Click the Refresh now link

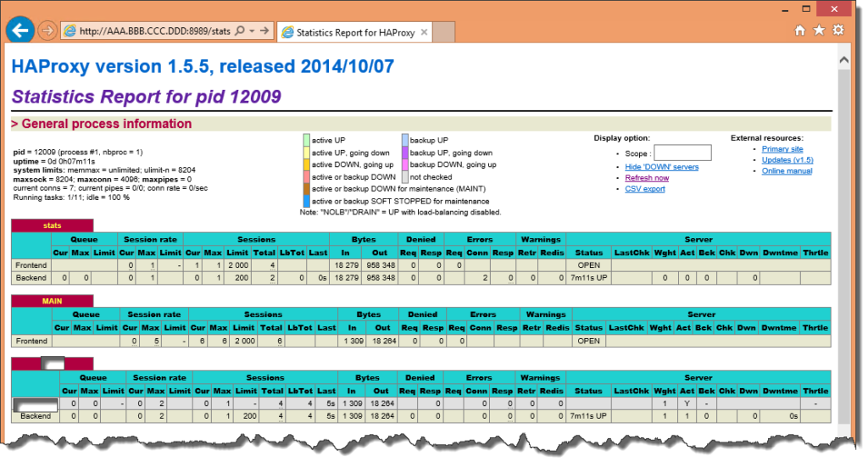(647, 178)
